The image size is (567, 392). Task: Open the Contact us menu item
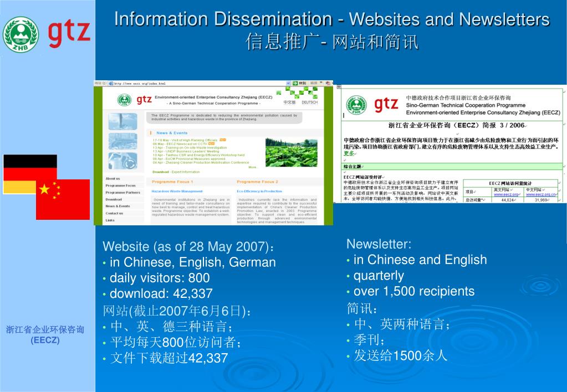click(114, 213)
